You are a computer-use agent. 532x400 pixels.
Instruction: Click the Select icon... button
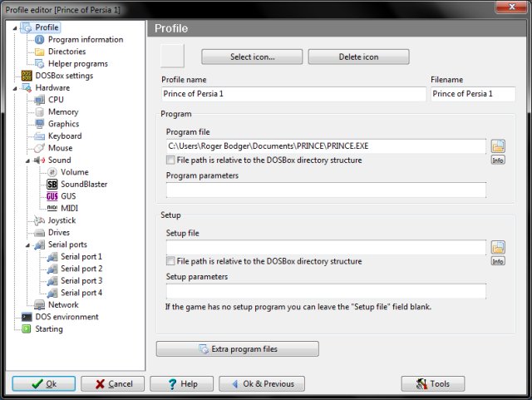click(x=252, y=57)
